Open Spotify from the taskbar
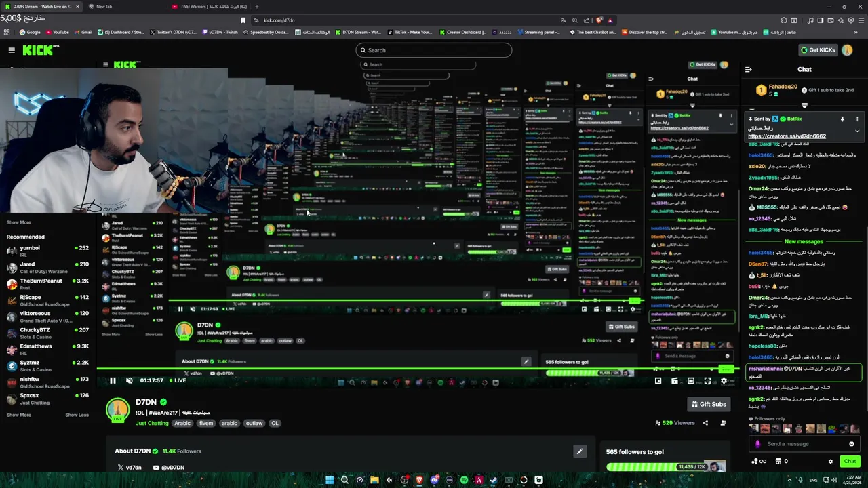The height and width of the screenshot is (488, 868). pos(464,480)
